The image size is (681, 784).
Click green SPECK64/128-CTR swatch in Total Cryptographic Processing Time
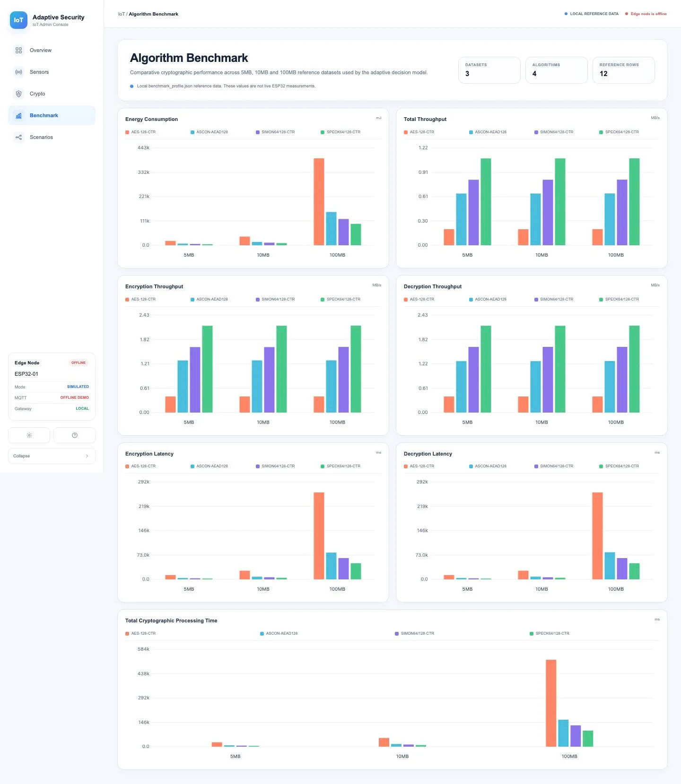[532, 634]
